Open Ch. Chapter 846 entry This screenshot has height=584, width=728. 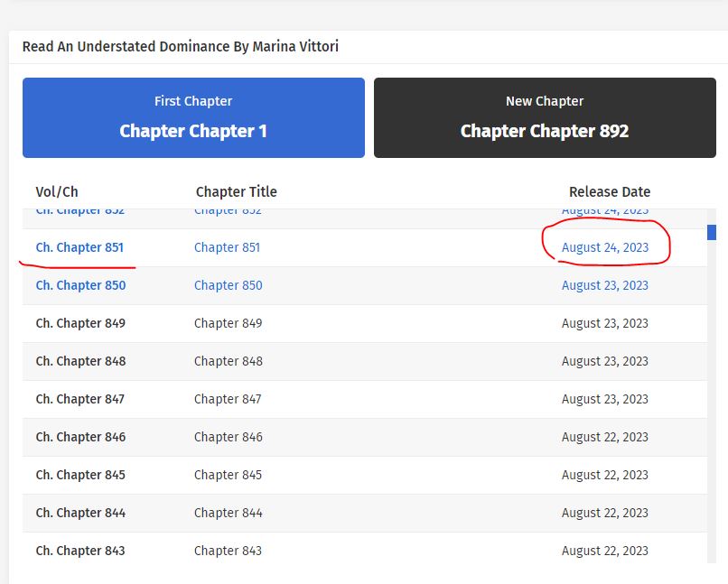80,437
